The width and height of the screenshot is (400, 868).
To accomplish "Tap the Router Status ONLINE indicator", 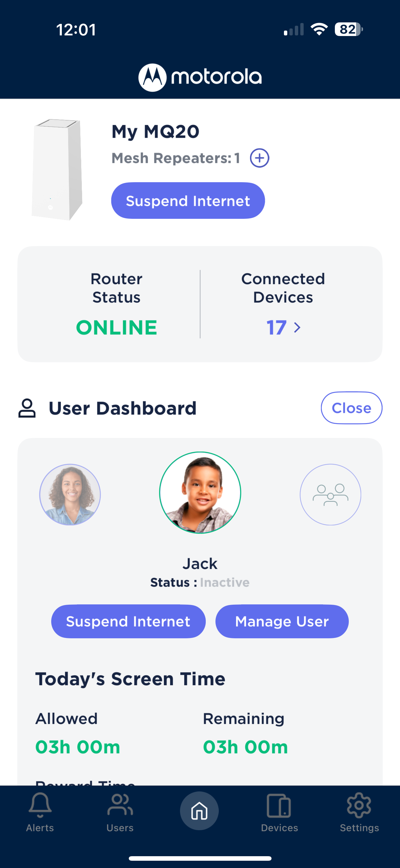I will click(116, 327).
